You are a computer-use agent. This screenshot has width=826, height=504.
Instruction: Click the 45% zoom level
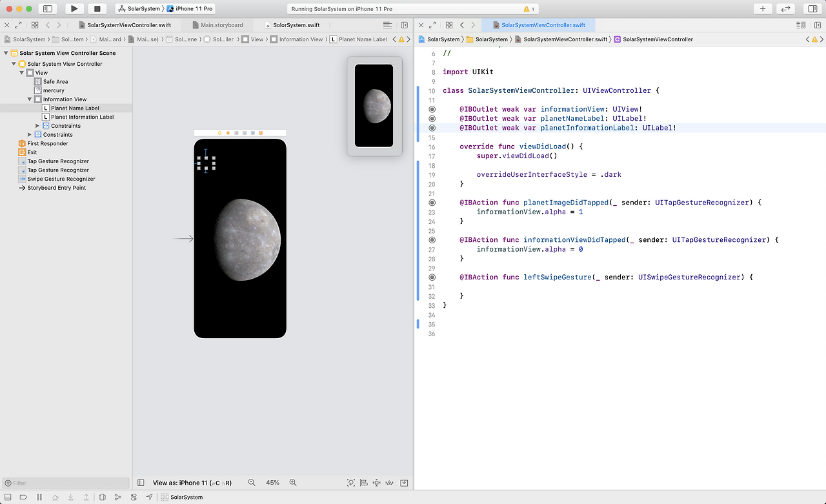[273, 483]
